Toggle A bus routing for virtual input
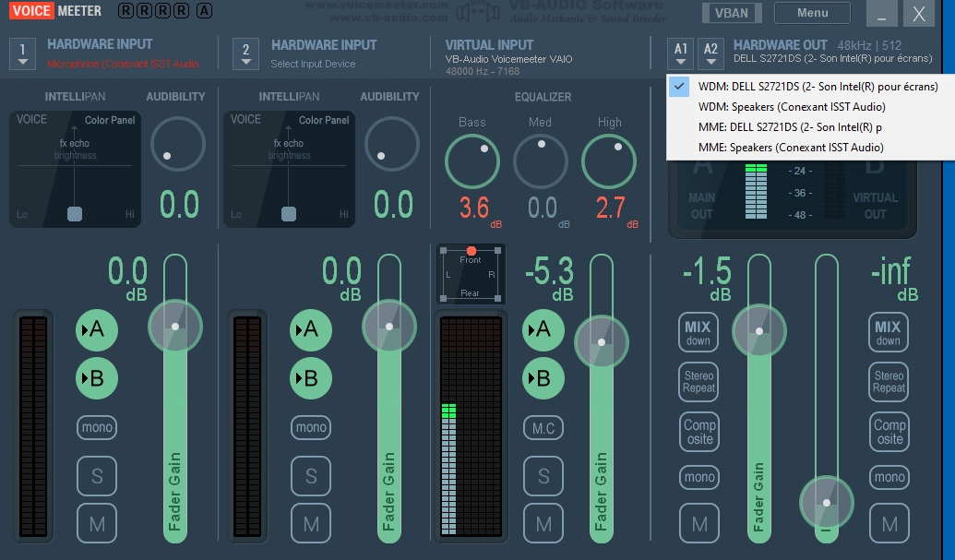This screenshot has height=560, width=955. coord(543,330)
